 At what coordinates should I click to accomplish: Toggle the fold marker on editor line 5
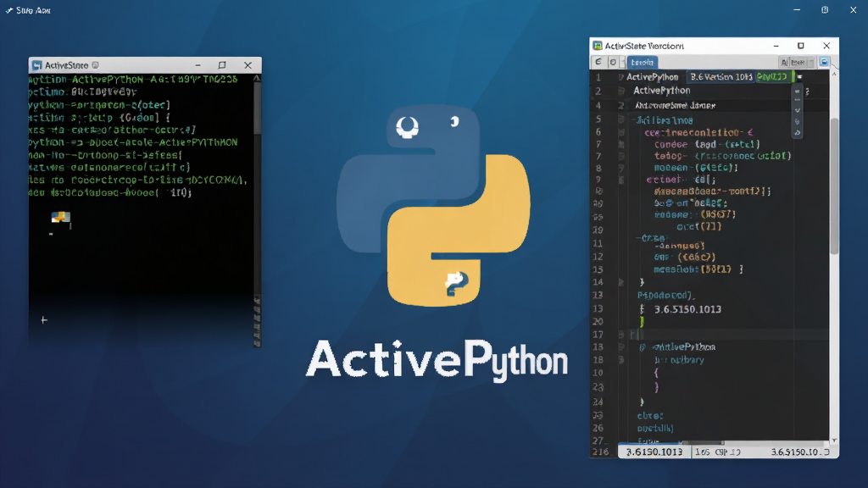click(621, 119)
